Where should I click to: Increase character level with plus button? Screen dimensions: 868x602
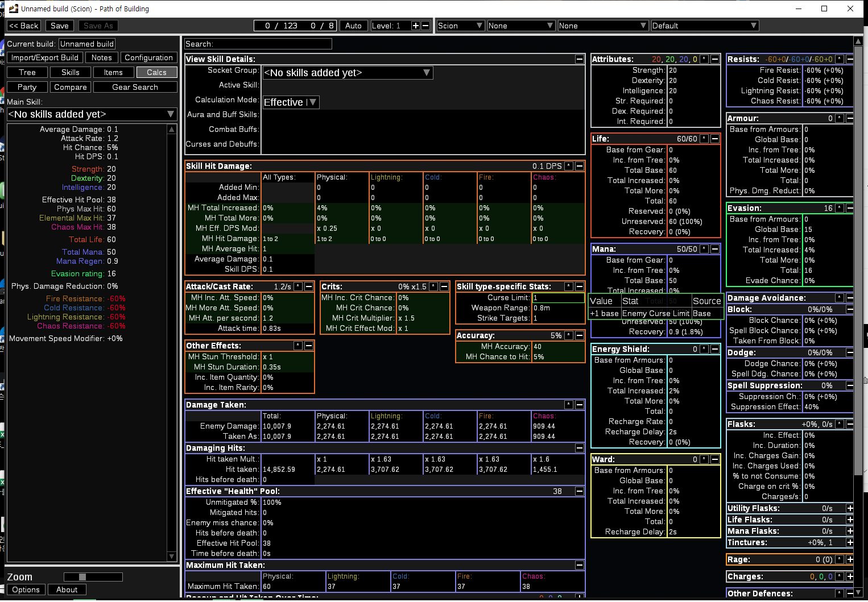(x=416, y=26)
